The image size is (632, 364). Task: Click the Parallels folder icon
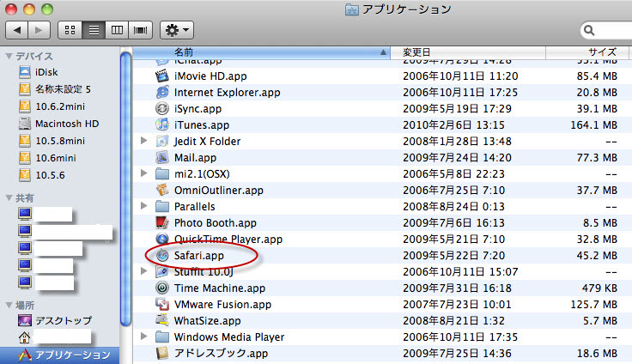[162, 206]
